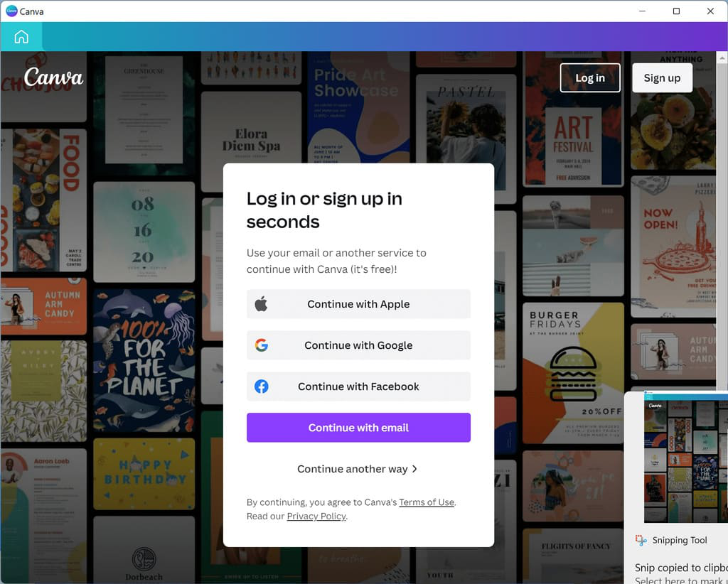Viewport: 728px width, 584px height.
Task: Click the Burger Fridays poster template
Action: point(573,374)
